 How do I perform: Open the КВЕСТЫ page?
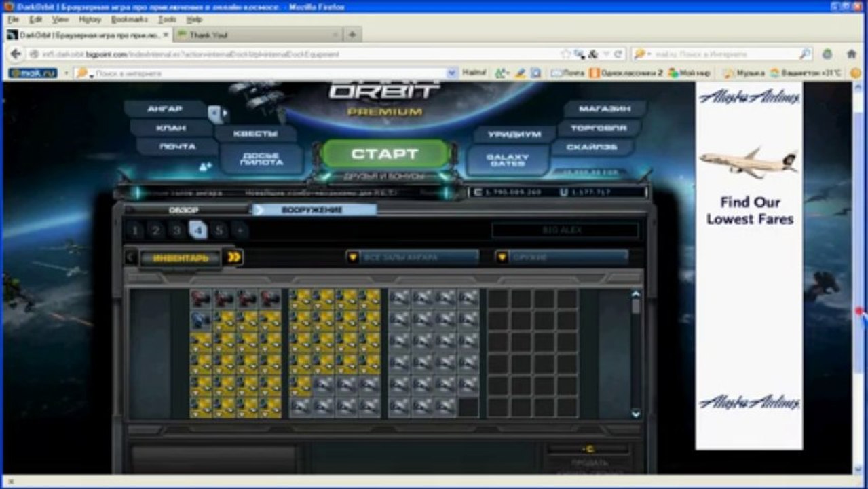(256, 134)
